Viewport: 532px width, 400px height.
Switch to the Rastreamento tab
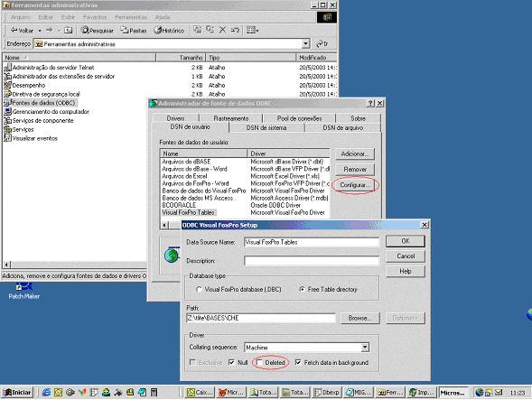pos(231,118)
